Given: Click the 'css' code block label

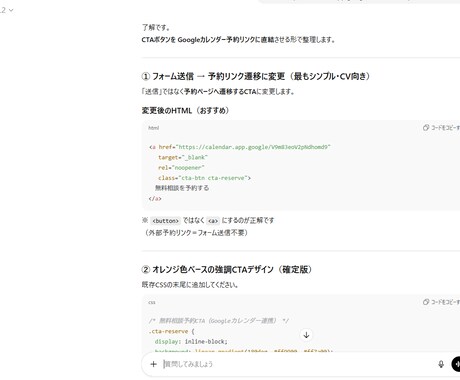Looking at the screenshot, I should [152, 302].
